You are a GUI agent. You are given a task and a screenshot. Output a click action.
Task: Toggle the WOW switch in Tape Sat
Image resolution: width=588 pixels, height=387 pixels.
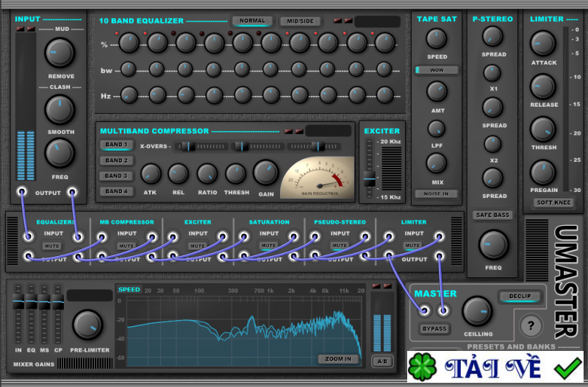click(437, 71)
